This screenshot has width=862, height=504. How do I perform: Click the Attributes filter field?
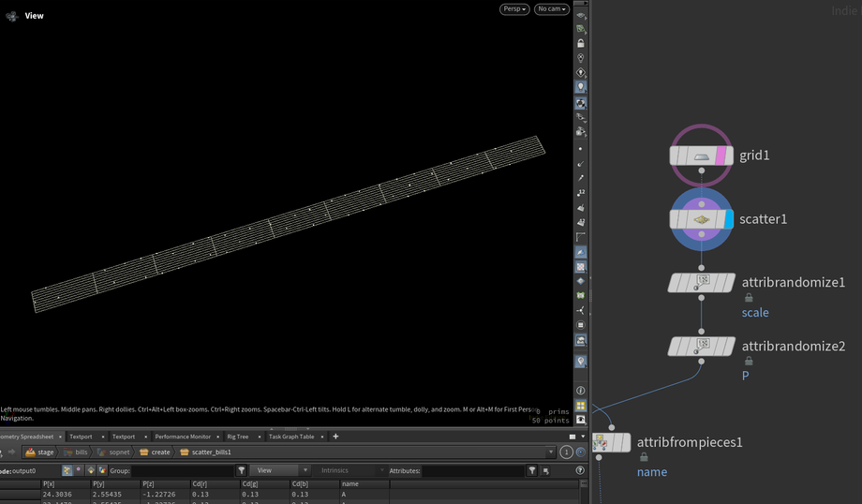coord(471,470)
